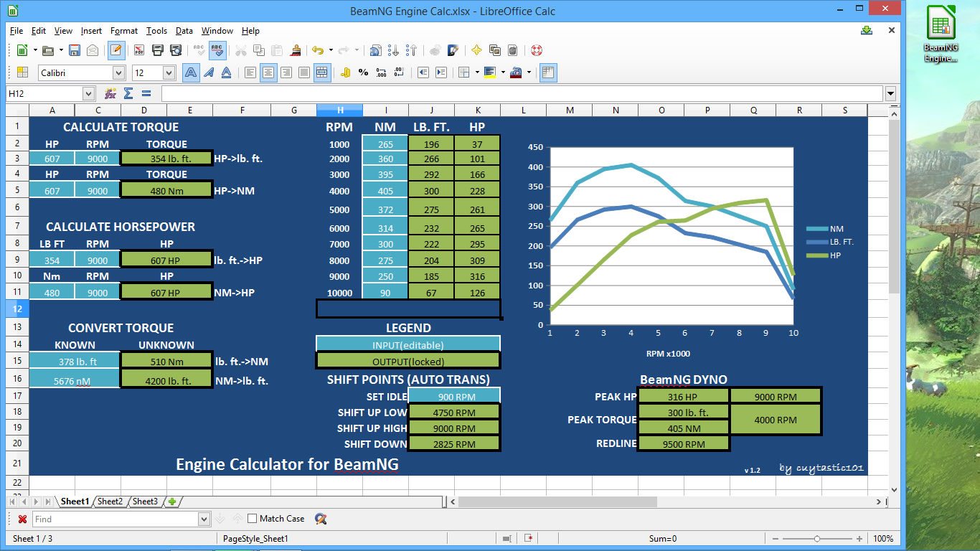Viewport: 980px width, 551px height.
Task: Undo the last action
Action: (x=318, y=50)
